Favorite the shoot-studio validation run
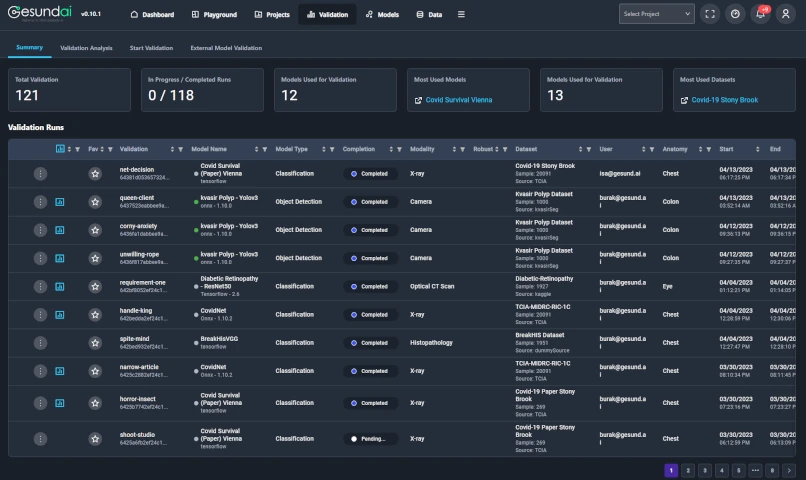The image size is (806, 480). pyautogui.click(x=95, y=439)
